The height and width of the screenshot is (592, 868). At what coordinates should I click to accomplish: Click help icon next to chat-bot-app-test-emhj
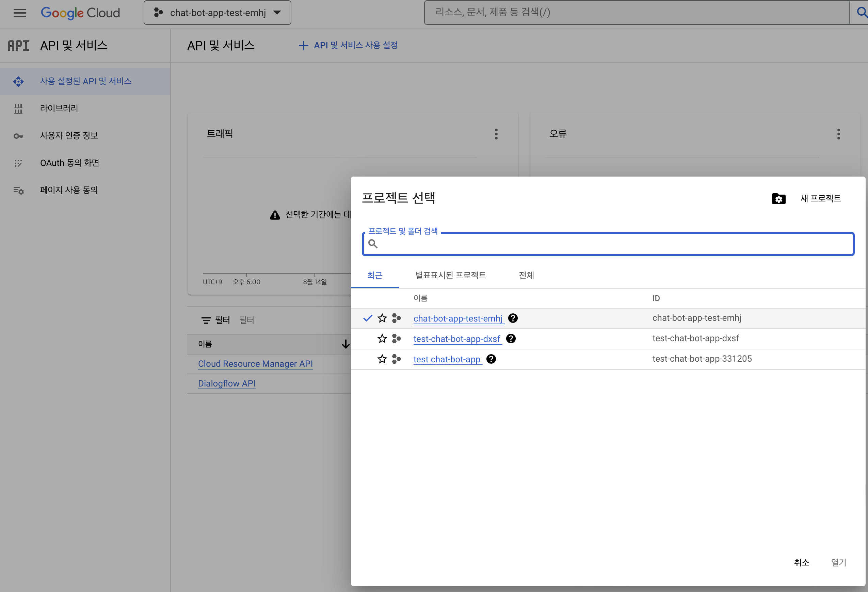513,318
